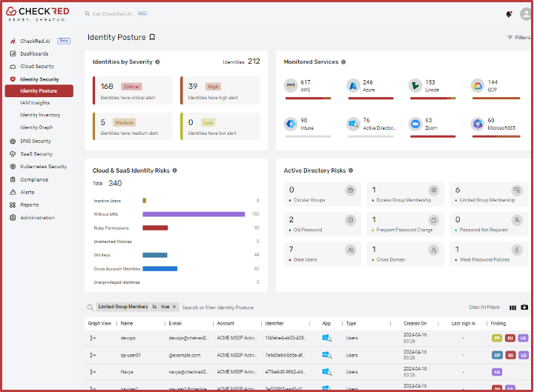Image resolution: width=534 pixels, height=392 pixels.
Task: Open graph view for devops row
Action: [x=93, y=338]
